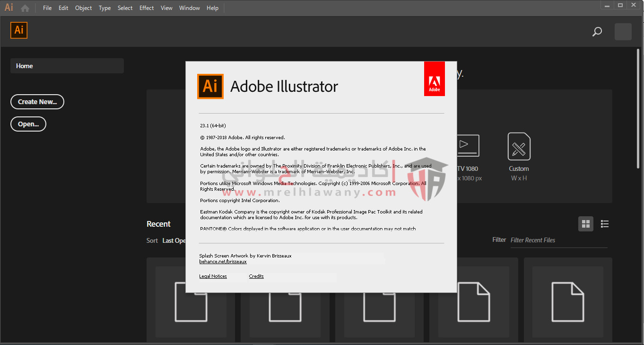Open the Effect menu
Image resolution: width=644 pixels, height=345 pixels.
click(x=147, y=8)
